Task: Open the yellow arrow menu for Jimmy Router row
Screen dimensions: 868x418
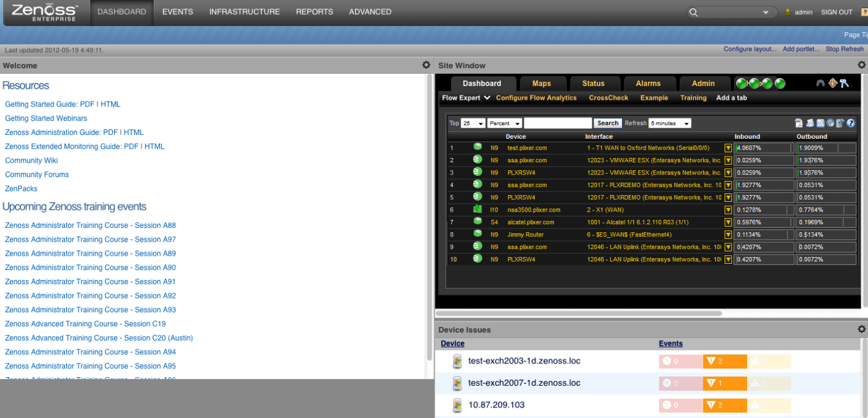Action: [729, 235]
